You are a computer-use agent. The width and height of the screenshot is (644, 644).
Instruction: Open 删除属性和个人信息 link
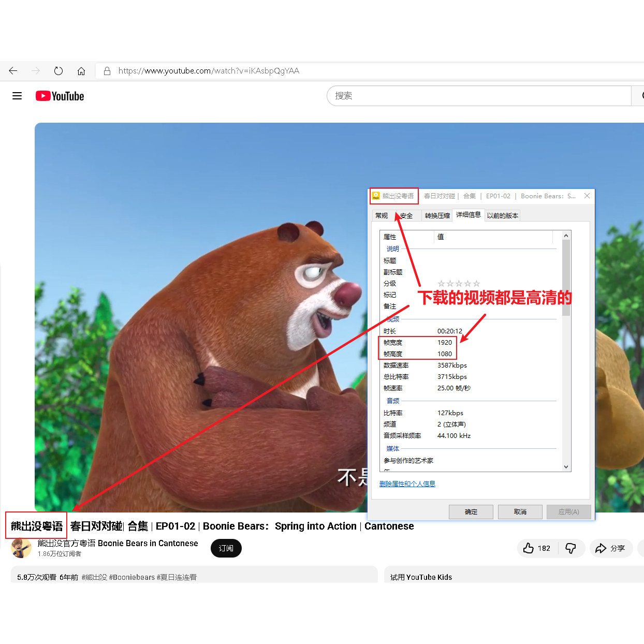(x=407, y=484)
